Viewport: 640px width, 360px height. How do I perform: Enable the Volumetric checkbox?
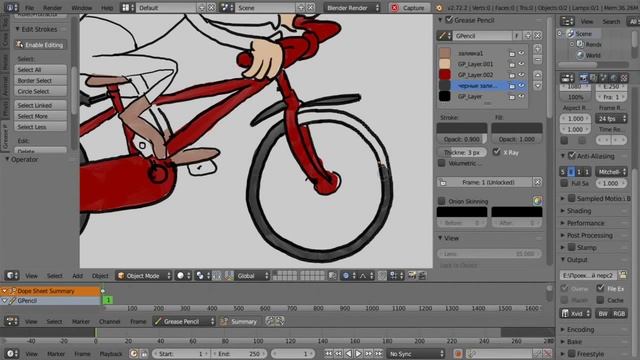click(x=442, y=163)
